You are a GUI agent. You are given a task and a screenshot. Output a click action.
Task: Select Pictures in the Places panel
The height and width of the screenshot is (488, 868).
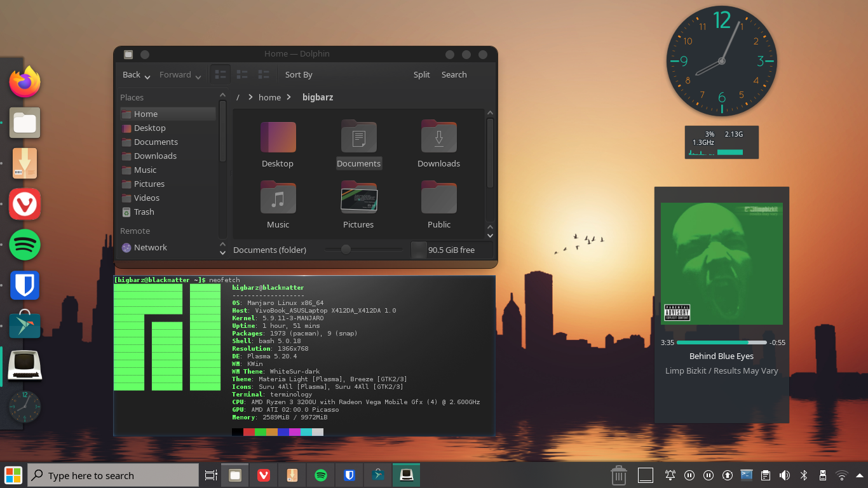click(168, 184)
